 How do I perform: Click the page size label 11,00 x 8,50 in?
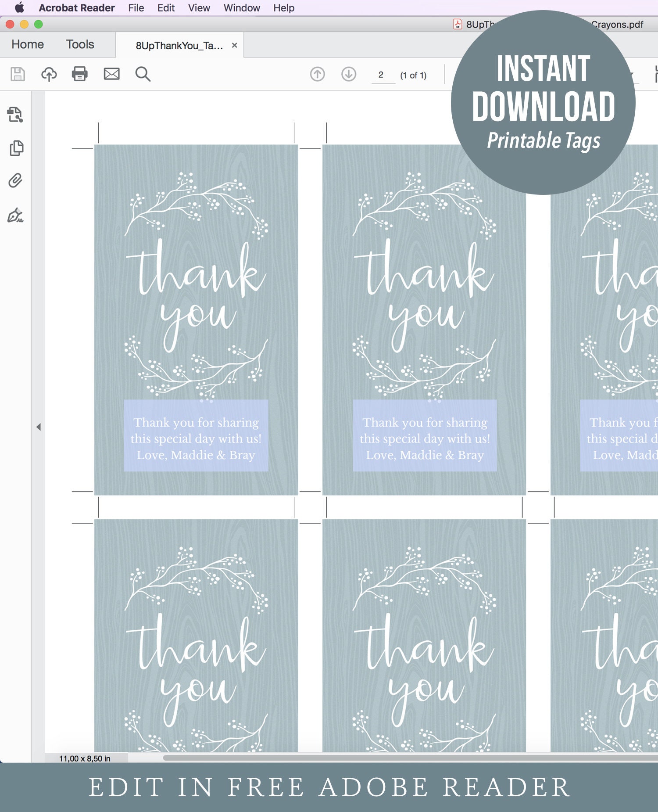coord(85,758)
